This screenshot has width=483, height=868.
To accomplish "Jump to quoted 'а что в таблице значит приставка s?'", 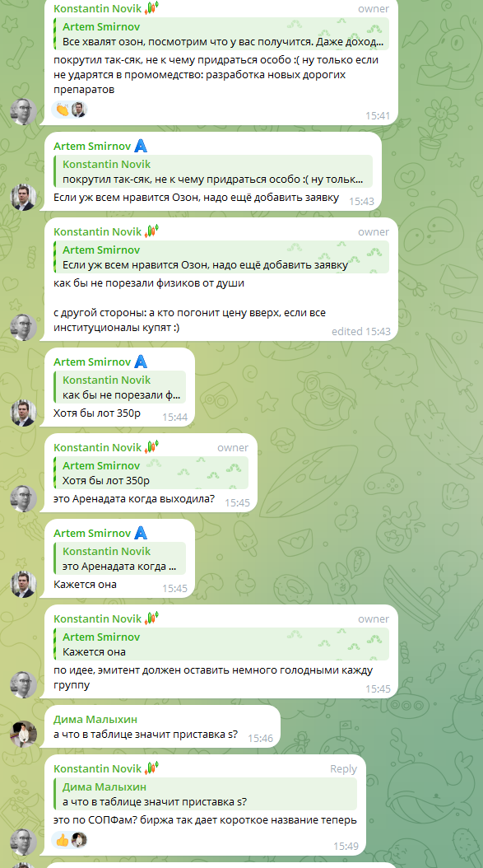I will tap(205, 795).
